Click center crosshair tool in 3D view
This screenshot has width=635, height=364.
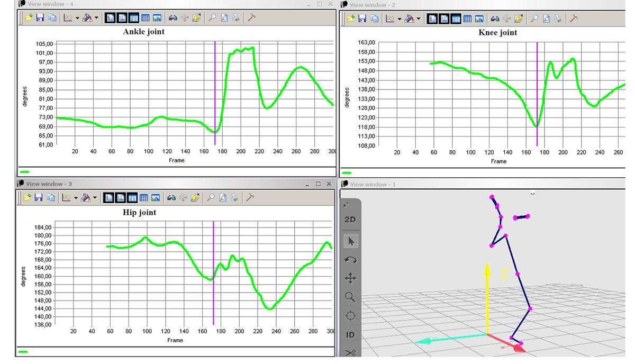pyautogui.click(x=350, y=316)
